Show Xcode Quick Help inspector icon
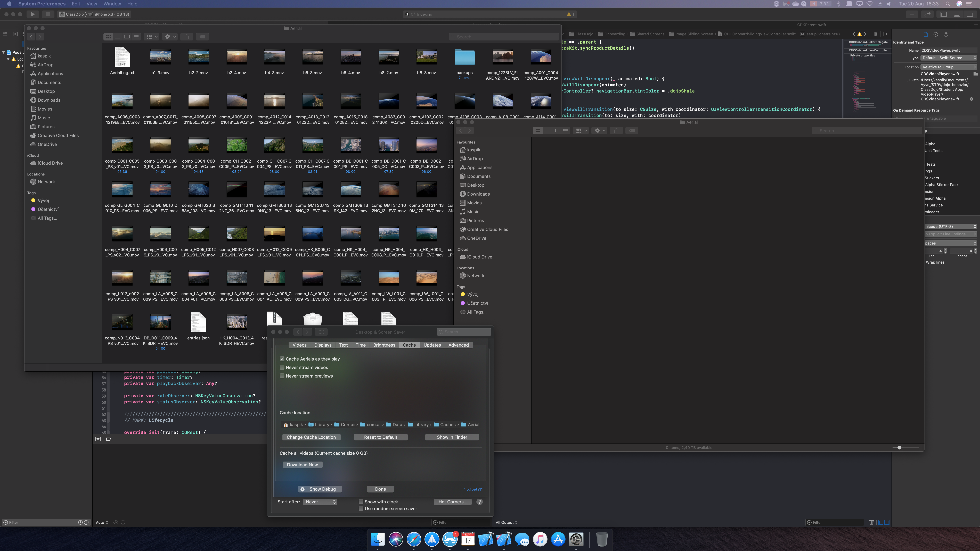The height and width of the screenshot is (551, 980). (x=946, y=34)
